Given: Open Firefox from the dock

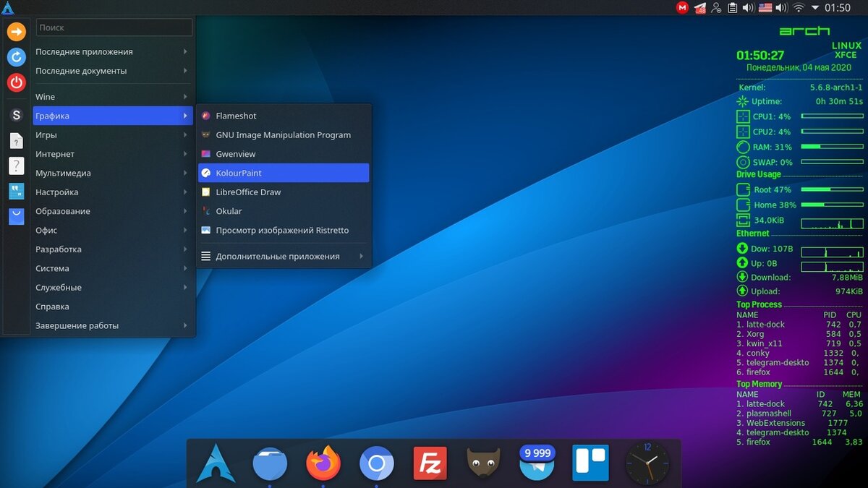Looking at the screenshot, I should point(323,463).
